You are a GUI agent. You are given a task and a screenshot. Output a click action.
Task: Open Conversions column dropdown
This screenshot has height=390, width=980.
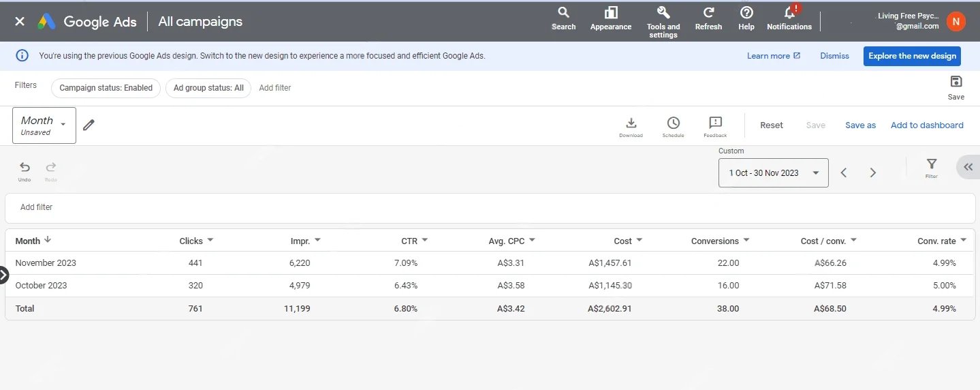tap(746, 241)
